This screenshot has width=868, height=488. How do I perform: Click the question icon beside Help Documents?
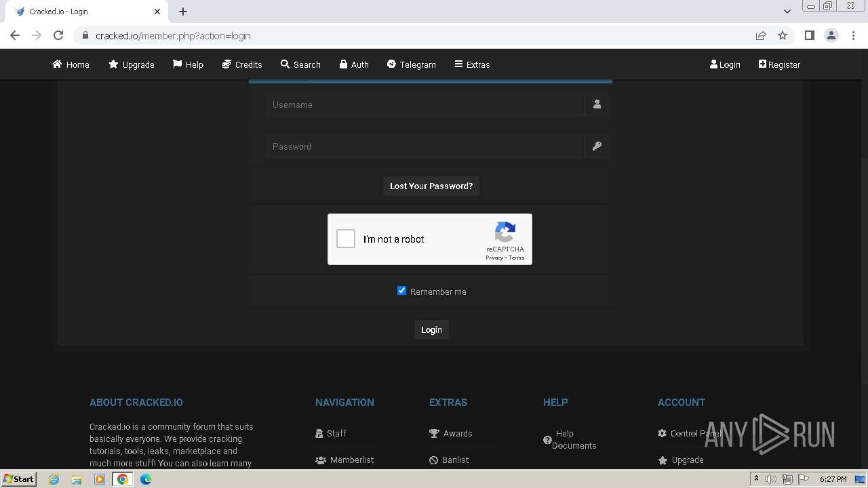click(547, 439)
